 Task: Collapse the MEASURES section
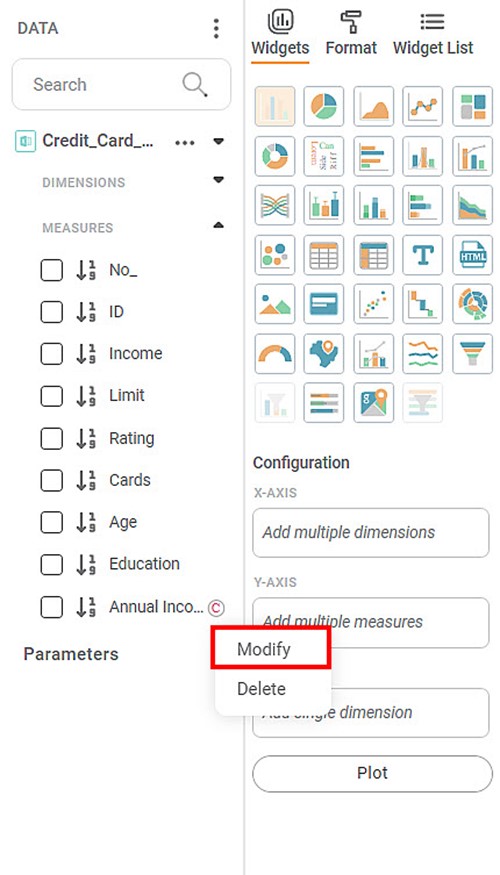point(219,225)
